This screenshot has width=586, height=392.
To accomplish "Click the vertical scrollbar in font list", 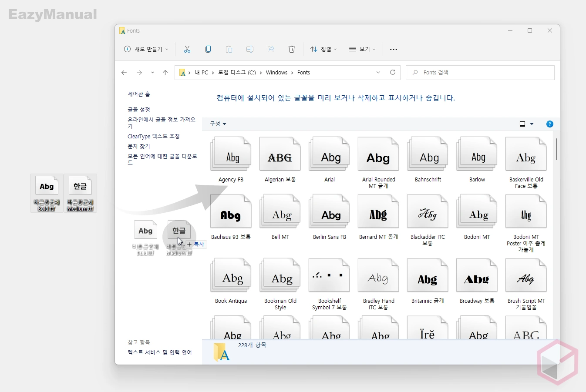I will click(556, 149).
